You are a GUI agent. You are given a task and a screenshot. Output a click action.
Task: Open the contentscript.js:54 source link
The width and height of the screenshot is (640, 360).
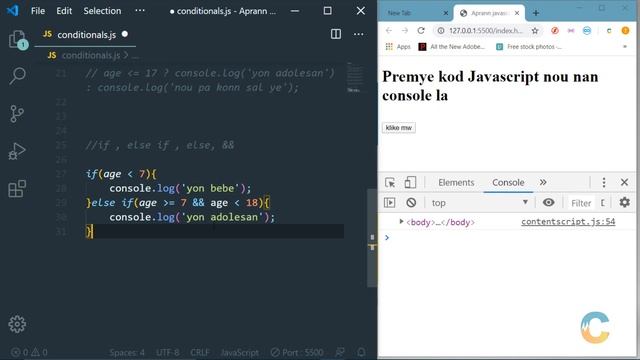pyautogui.click(x=568, y=222)
